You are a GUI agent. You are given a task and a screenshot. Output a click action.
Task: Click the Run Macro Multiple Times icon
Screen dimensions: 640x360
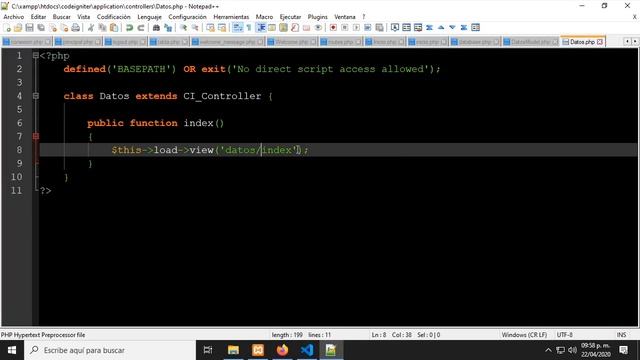click(368, 28)
